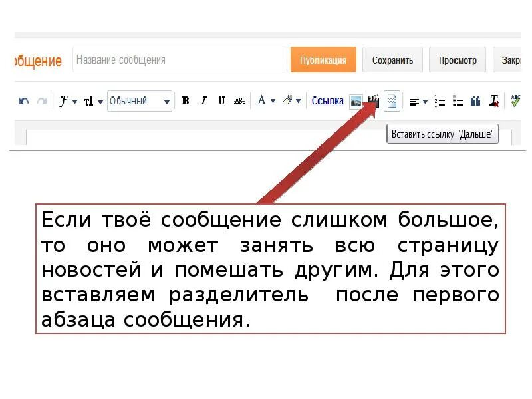This screenshot has width=532, height=399.
Task: Remove formatting with the Tx icon
Action: 494,101
